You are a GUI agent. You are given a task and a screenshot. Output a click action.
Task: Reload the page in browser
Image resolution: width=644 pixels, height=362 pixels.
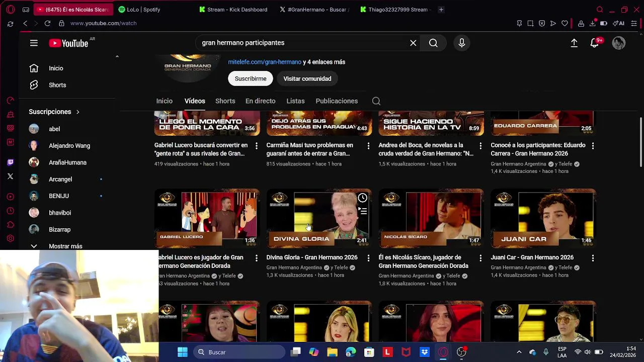(47, 23)
